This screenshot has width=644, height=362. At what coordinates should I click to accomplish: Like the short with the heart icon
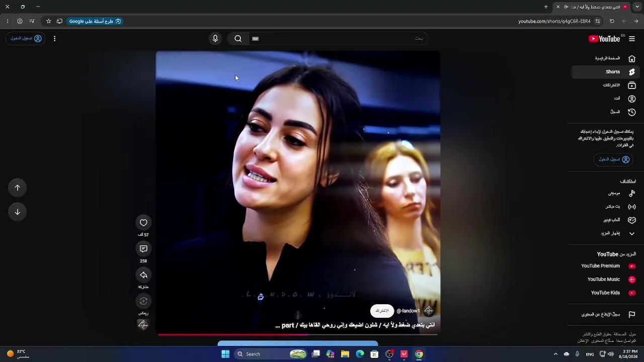coord(143,223)
